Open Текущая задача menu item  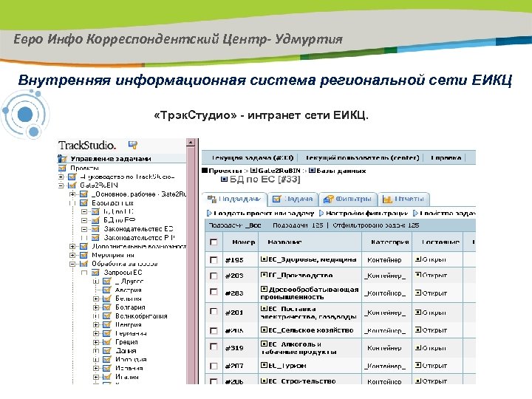[x=252, y=158]
